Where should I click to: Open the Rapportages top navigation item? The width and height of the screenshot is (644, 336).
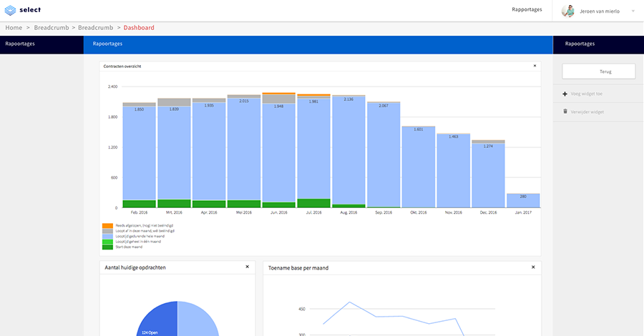point(527,10)
